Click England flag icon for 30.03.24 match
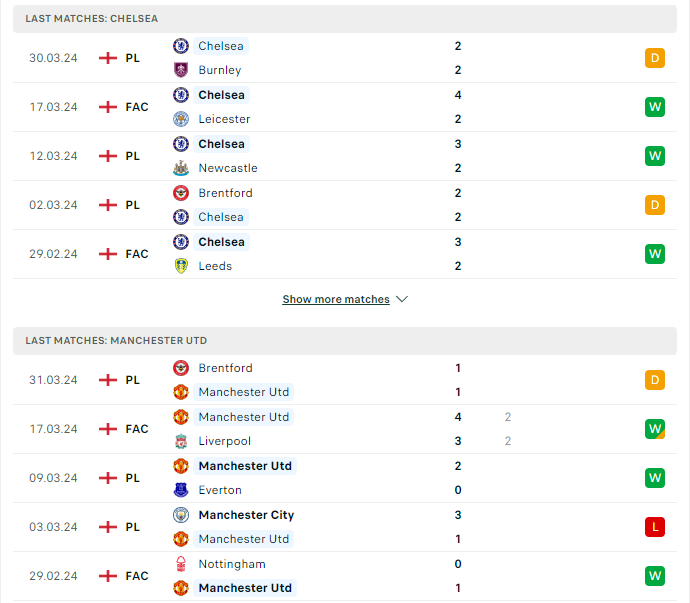 click(108, 58)
